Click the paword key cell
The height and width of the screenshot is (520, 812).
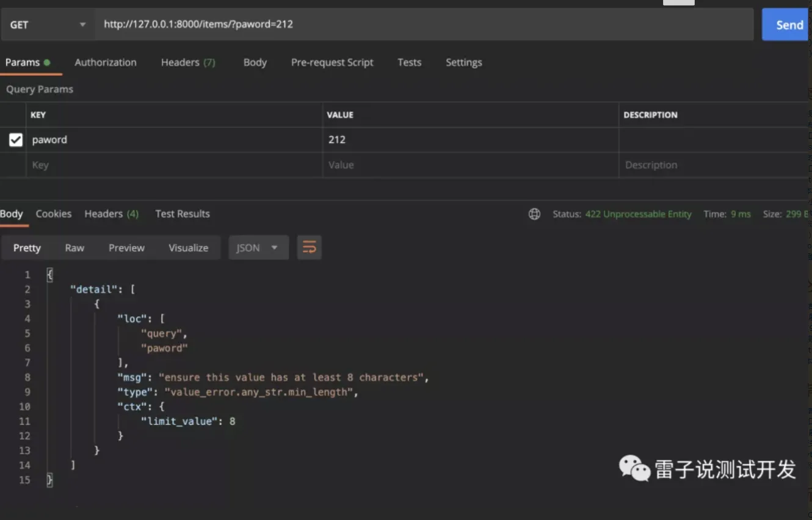click(174, 140)
